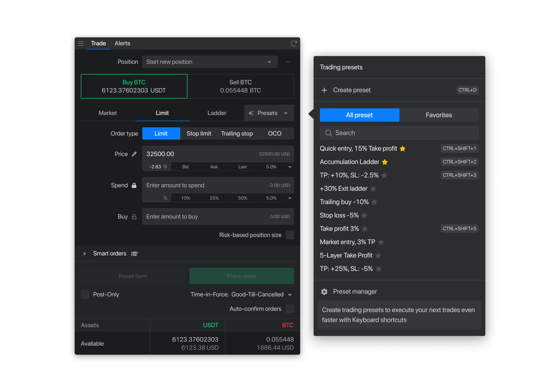560x392 pixels.
Task: Select the Limit tab
Action: tap(162, 113)
